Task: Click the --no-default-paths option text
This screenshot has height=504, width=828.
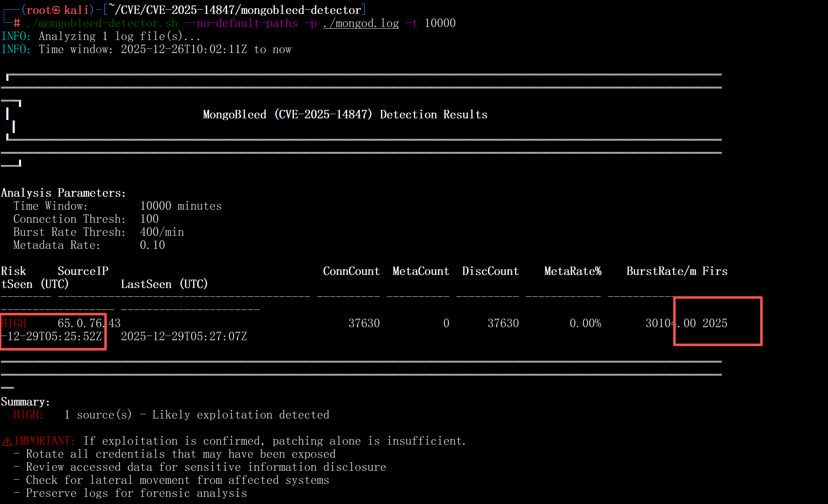Action: tap(241, 23)
